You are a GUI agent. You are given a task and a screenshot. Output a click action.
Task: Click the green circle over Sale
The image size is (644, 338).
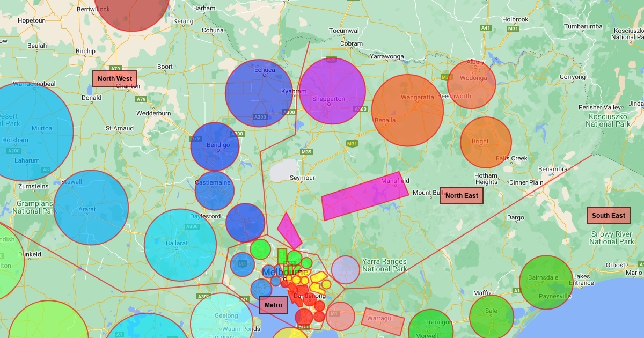click(x=492, y=317)
